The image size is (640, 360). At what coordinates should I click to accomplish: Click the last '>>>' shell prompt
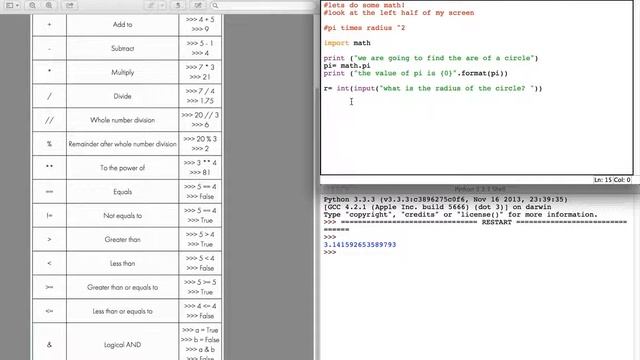(330, 252)
